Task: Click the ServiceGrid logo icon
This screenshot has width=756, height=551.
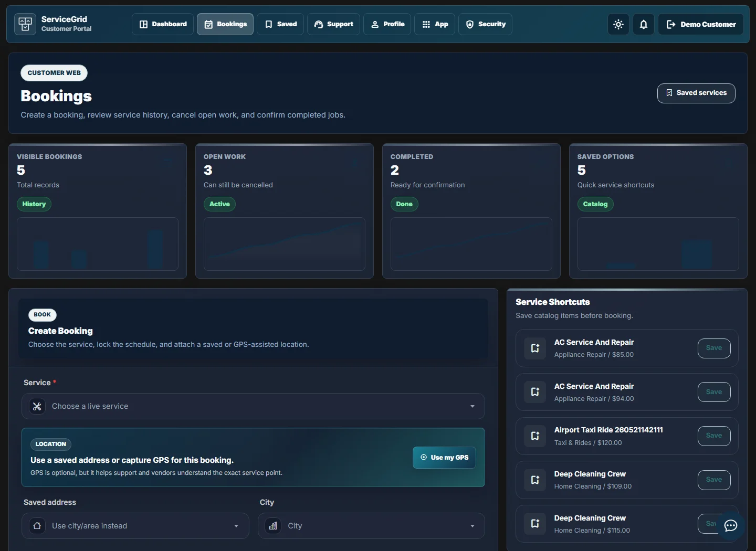Action: point(25,24)
